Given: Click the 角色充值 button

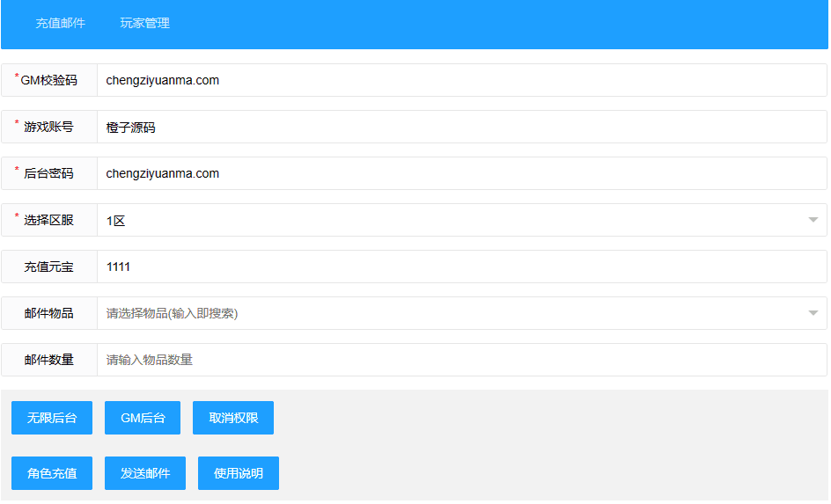Looking at the screenshot, I should tap(52, 473).
